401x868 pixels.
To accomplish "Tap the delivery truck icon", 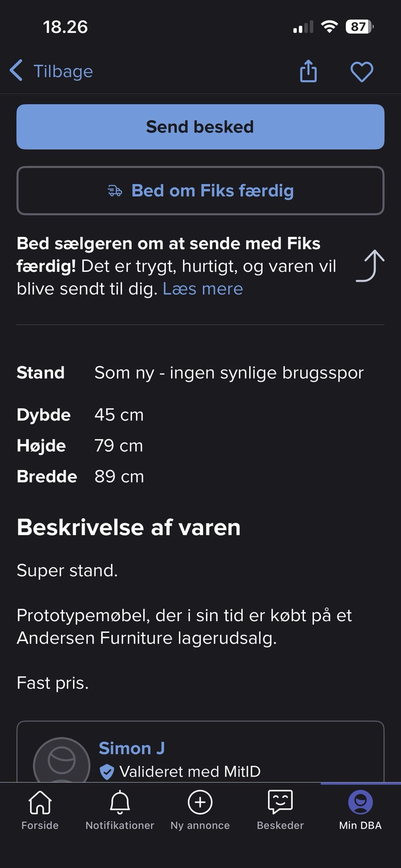I will (x=115, y=191).
